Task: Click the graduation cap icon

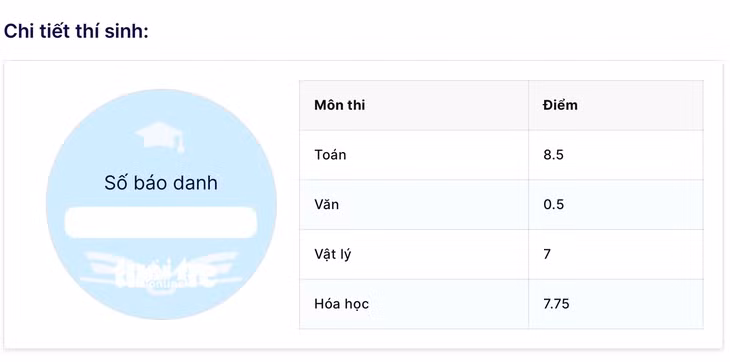Action: click(x=159, y=136)
